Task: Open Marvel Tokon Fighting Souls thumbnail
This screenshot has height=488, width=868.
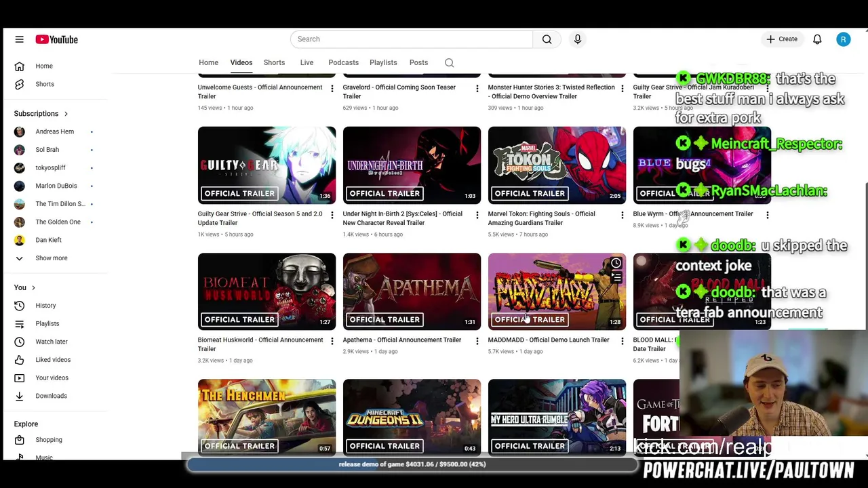Action: (557, 165)
